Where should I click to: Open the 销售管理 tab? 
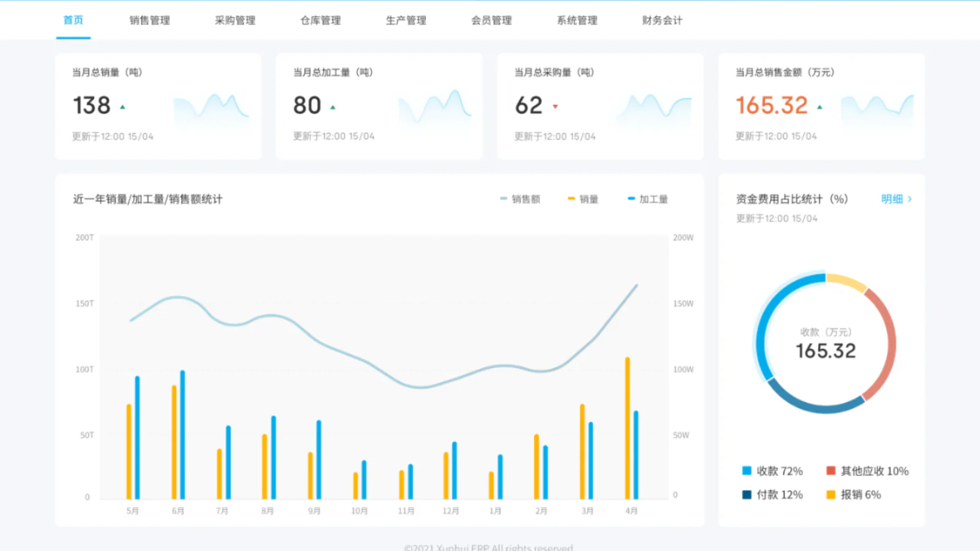[x=149, y=20]
